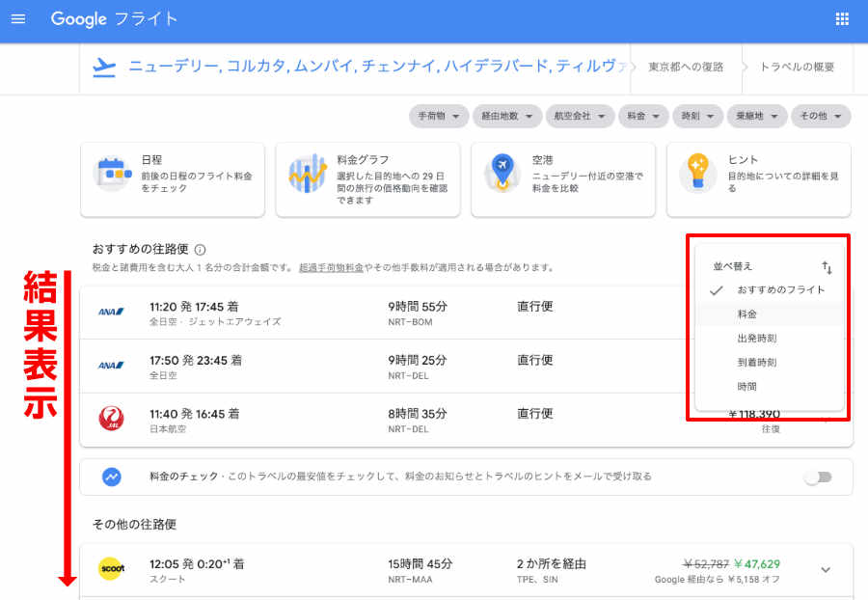868x600 pixels.
Task: Enable the 料金のチェック price tracking toggle
Action: [x=818, y=477]
